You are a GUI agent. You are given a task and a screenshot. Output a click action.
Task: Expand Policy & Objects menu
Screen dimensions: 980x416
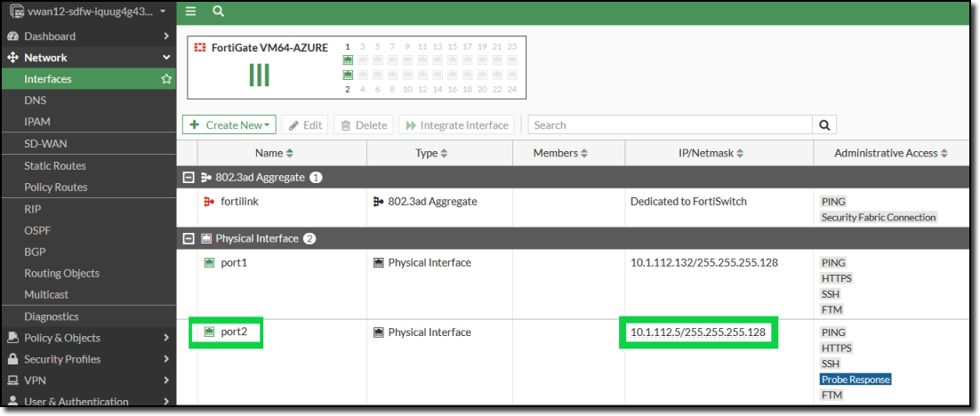(87, 338)
